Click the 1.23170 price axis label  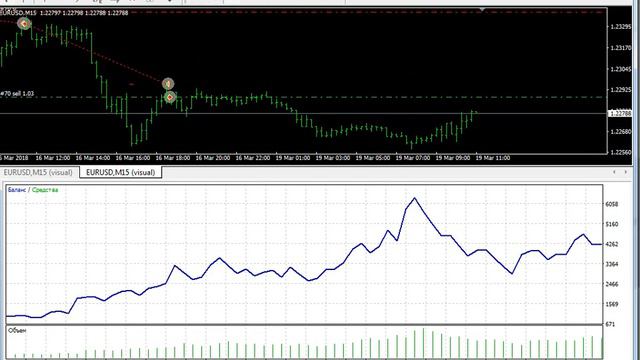coord(620,48)
